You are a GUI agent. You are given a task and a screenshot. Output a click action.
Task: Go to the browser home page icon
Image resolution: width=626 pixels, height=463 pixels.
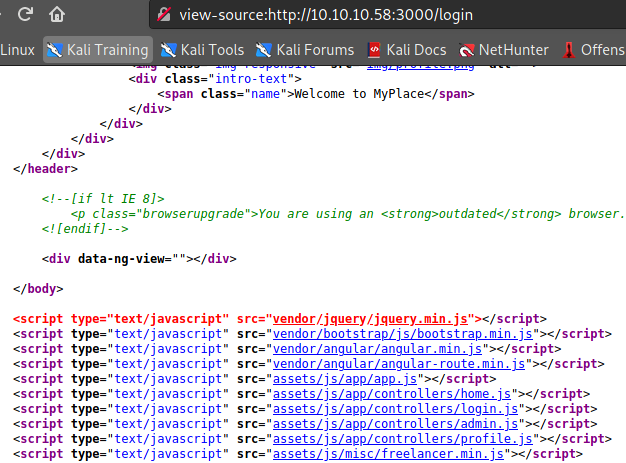(x=57, y=14)
